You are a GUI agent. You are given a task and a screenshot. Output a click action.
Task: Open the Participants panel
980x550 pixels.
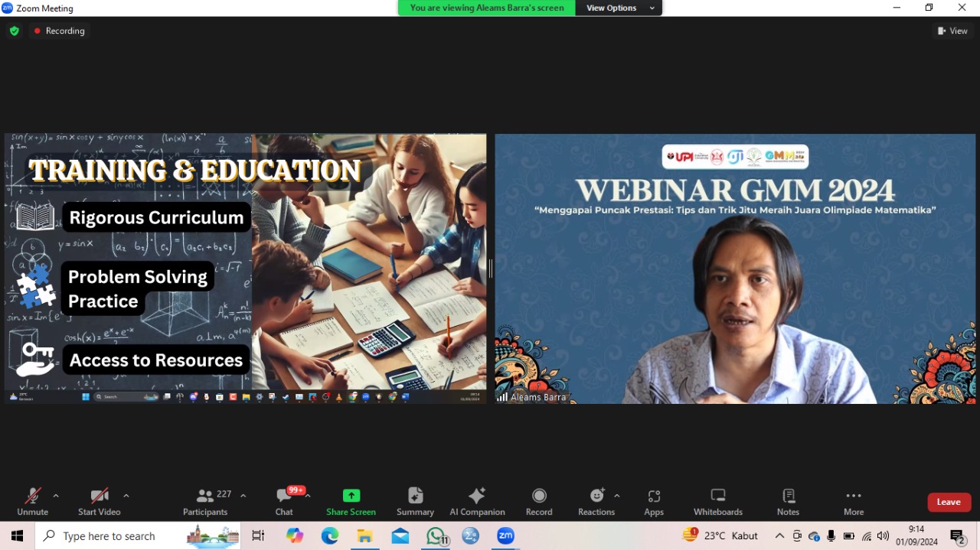(205, 502)
